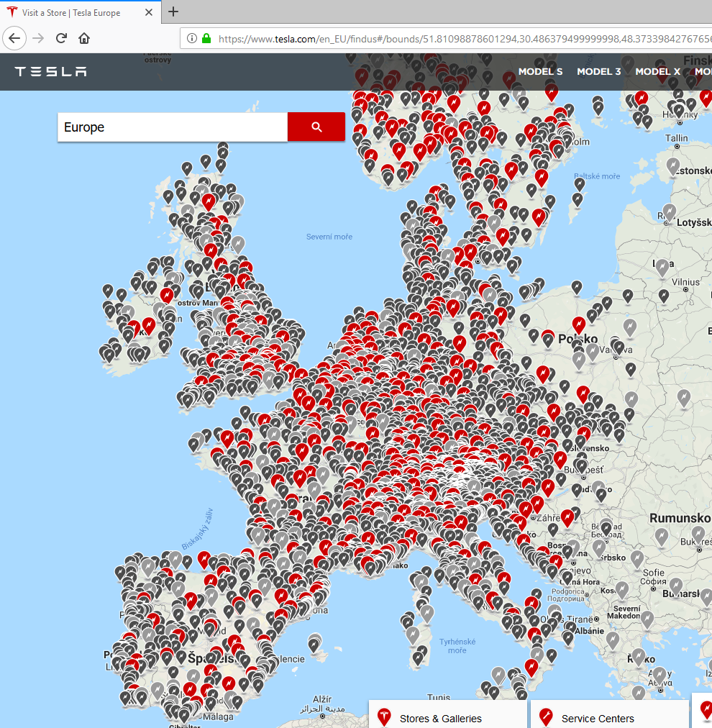Navigate to Model X page
The height and width of the screenshot is (728, 712).
(x=657, y=72)
